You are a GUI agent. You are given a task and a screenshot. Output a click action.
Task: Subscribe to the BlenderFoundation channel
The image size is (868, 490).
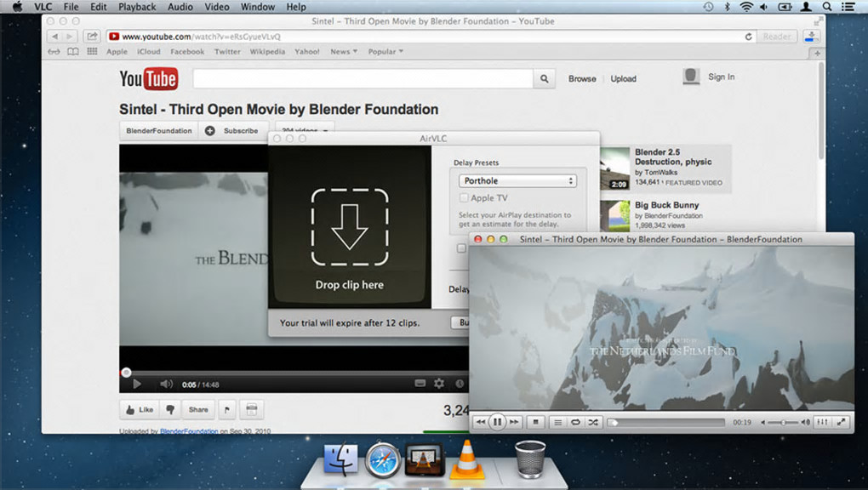pos(234,131)
